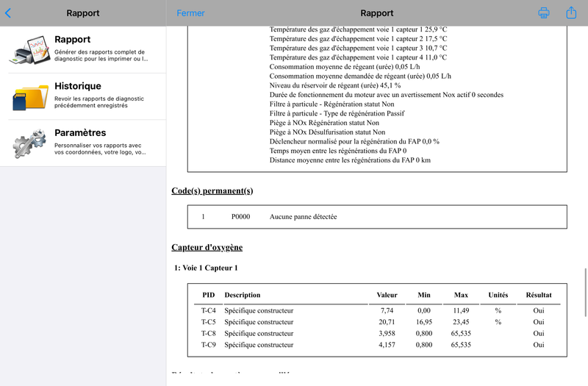The width and height of the screenshot is (588, 386).
Task: Click the Capteur d'oxygène heading
Action: pyautogui.click(x=207, y=247)
